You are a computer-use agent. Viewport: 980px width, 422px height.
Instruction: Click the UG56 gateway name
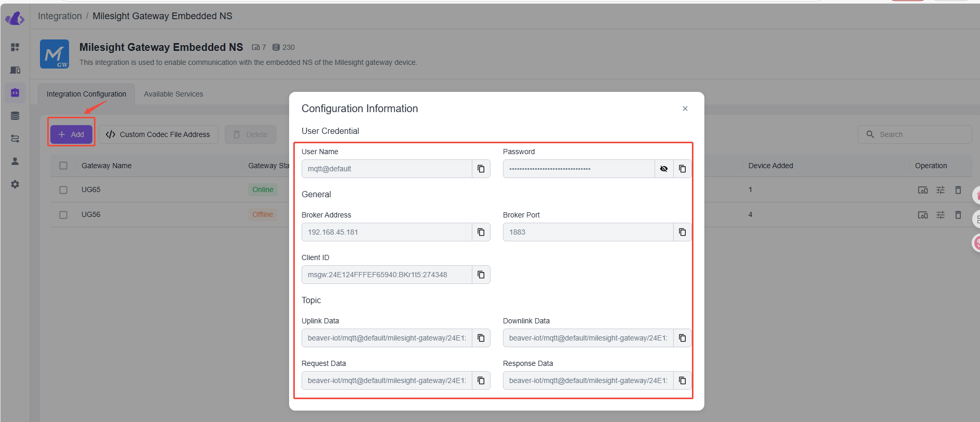point(91,214)
